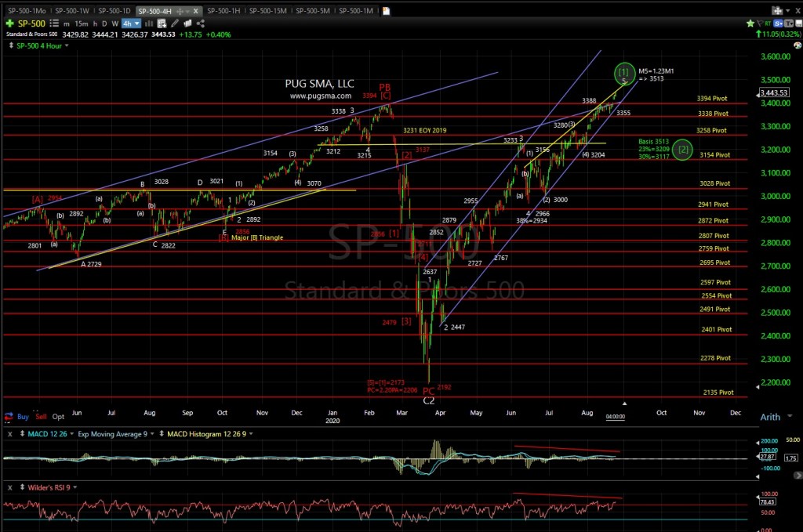The image size is (803, 532).
Task: Open the symbol list icon next to SP-500
Action: coord(54,24)
